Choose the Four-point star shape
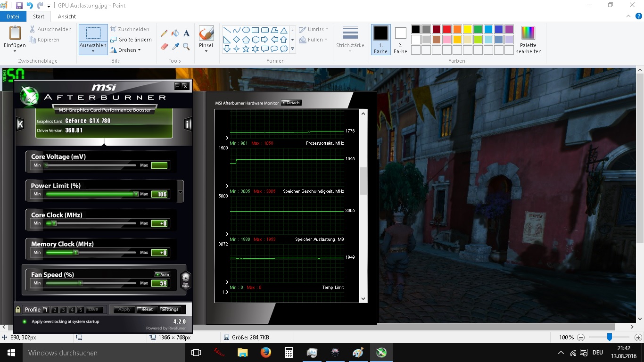Viewport: 644px width, 362px height. 236,49
